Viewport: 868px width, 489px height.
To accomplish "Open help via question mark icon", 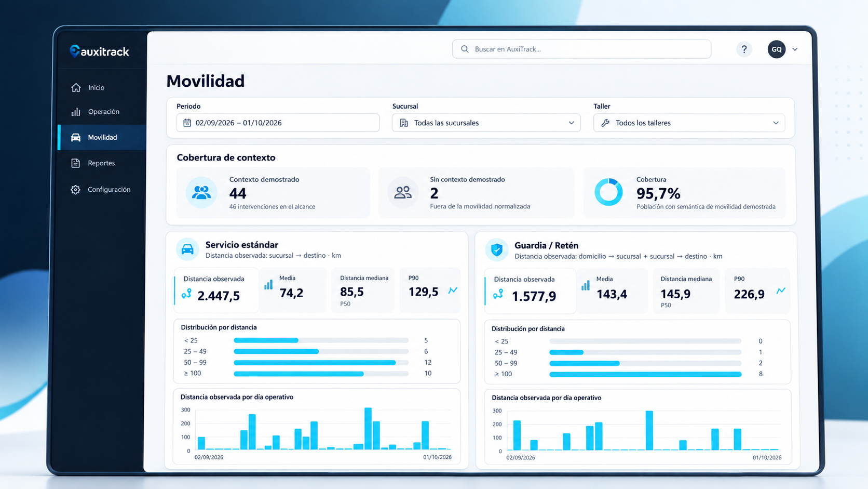I will click(744, 49).
